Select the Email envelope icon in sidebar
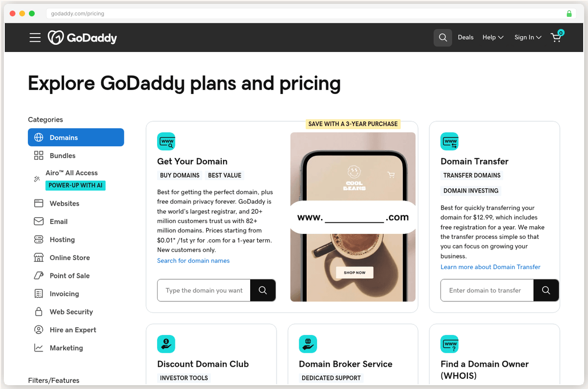 click(39, 221)
